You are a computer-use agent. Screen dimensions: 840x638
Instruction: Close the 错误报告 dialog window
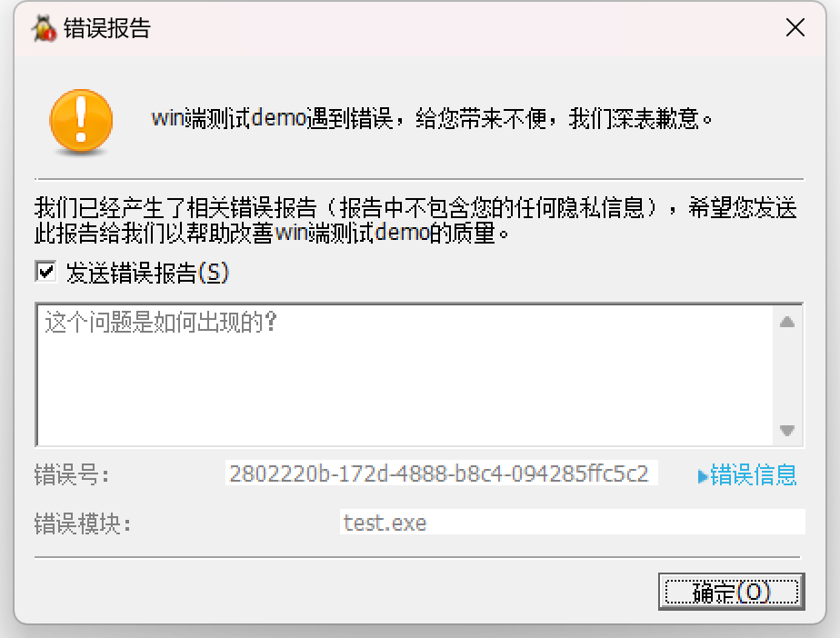click(x=795, y=28)
